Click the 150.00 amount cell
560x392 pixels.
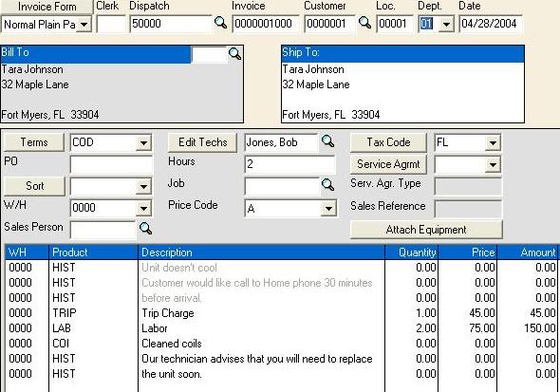pyautogui.click(x=527, y=328)
